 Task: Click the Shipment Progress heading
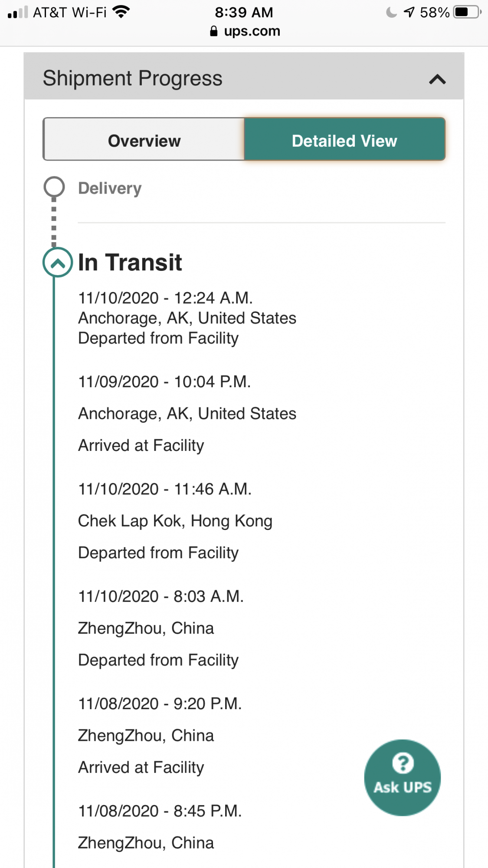[x=132, y=79]
